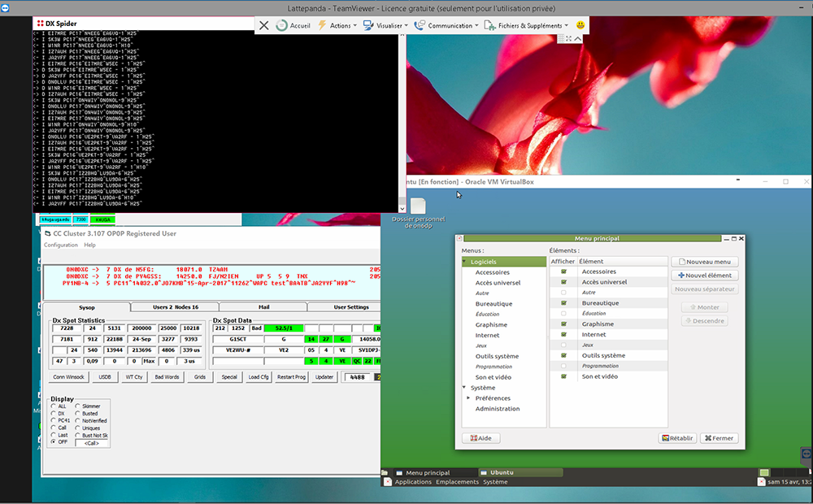Click the Special button
The image size is (813, 504).
tap(229, 377)
